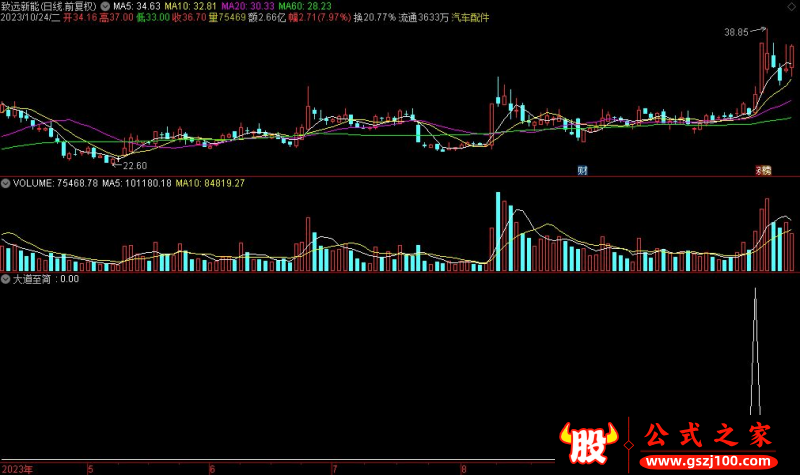Open the 汽车配件 sector link

(x=470, y=17)
